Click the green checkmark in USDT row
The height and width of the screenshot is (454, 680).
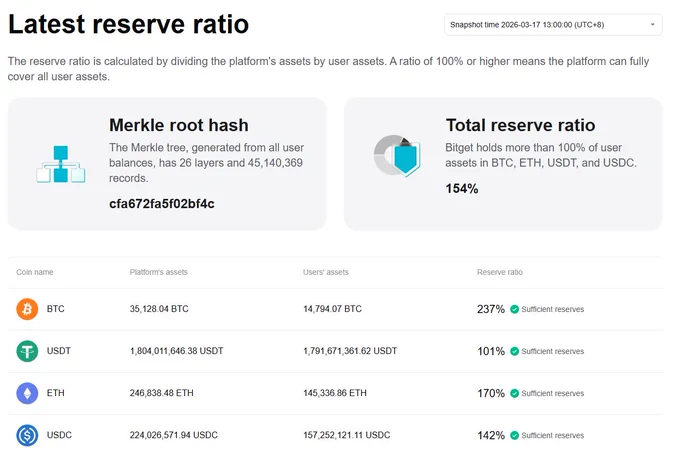514,351
